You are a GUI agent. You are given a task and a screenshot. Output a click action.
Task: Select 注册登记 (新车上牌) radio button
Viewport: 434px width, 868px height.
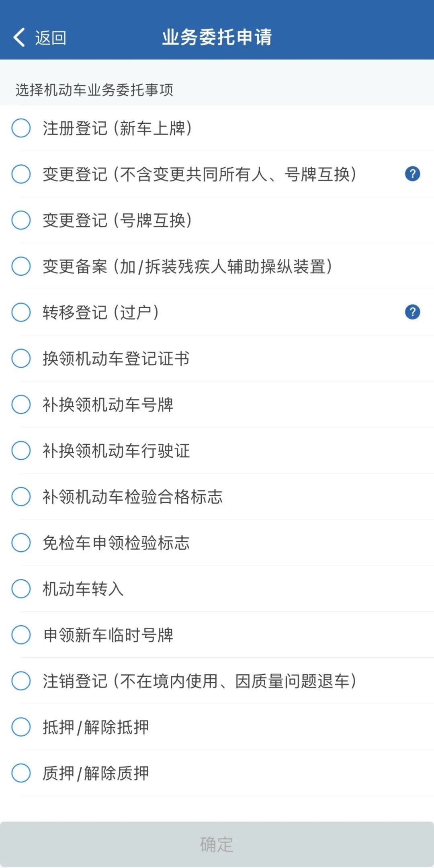coord(21,128)
